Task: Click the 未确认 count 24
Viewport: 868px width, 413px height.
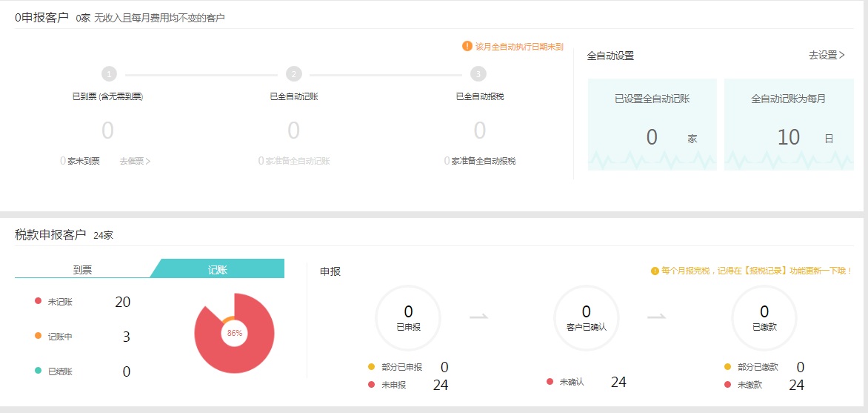Action: coord(619,381)
